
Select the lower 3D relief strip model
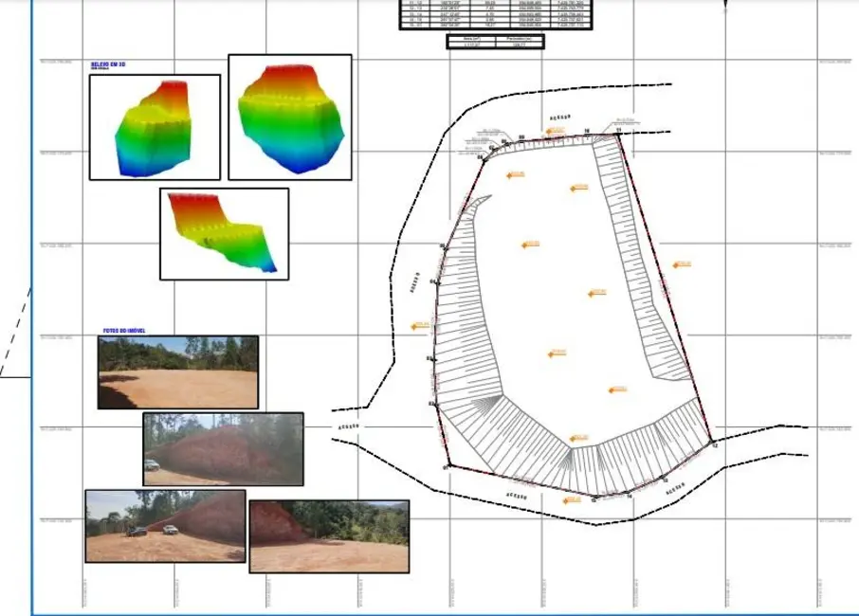click(224, 233)
